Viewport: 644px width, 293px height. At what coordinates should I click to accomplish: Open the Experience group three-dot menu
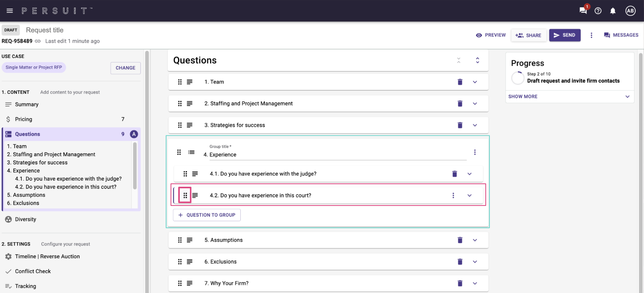475,152
